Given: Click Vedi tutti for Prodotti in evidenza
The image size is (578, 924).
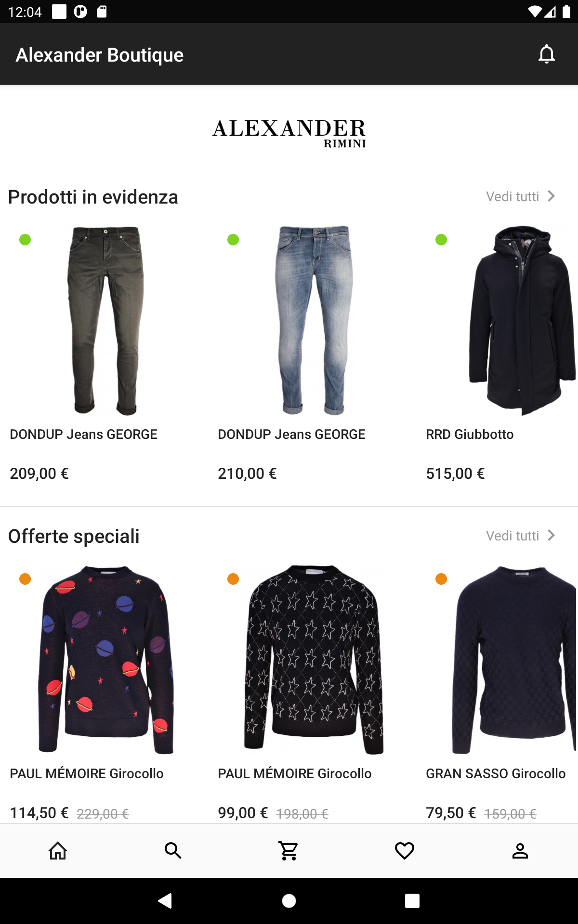Looking at the screenshot, I should point(512,196).
